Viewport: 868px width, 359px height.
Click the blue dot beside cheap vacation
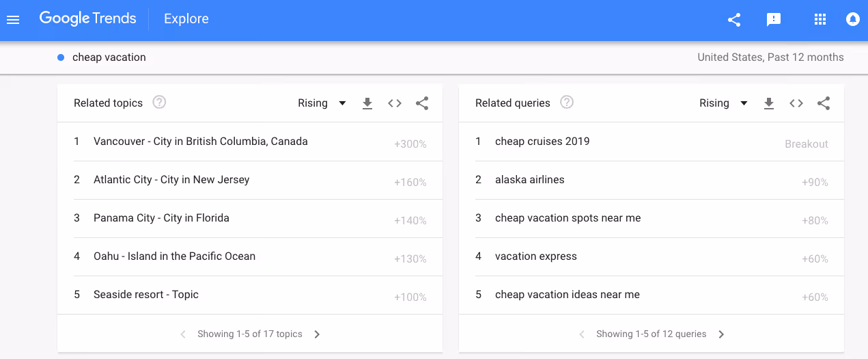coord(61,57)
